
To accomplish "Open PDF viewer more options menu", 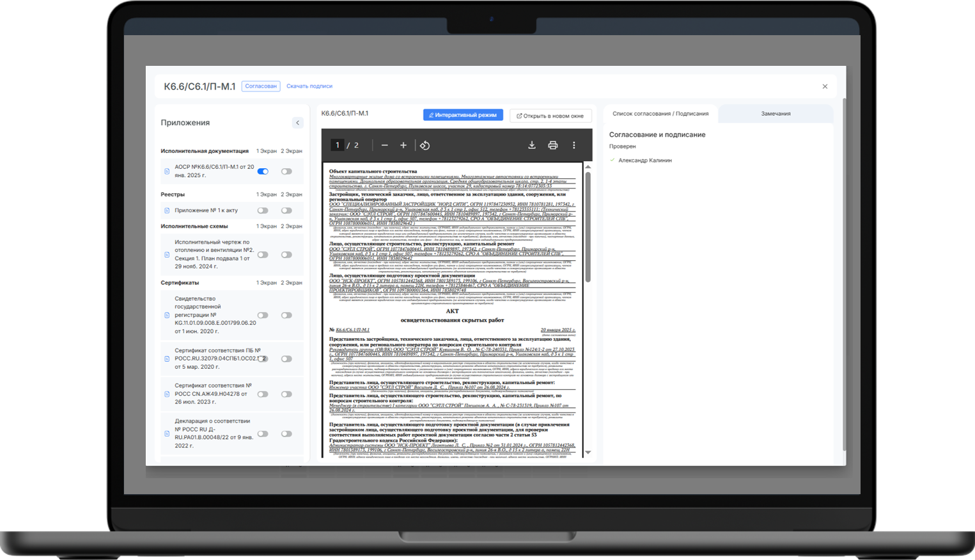I will [x=573, y=145].
